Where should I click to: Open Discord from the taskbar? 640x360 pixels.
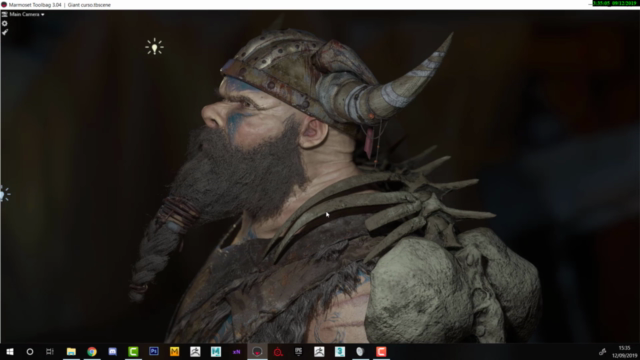[x=113, y=351]
